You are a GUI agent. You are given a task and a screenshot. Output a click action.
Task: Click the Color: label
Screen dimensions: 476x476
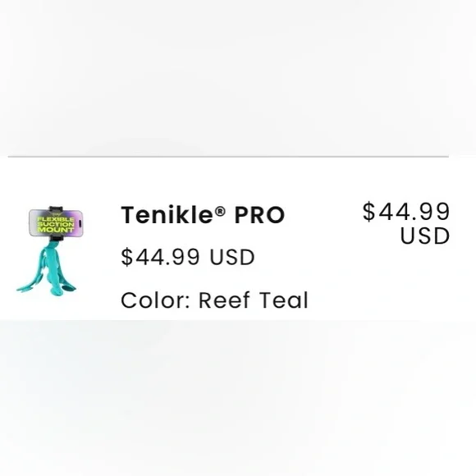coord(155,300)
